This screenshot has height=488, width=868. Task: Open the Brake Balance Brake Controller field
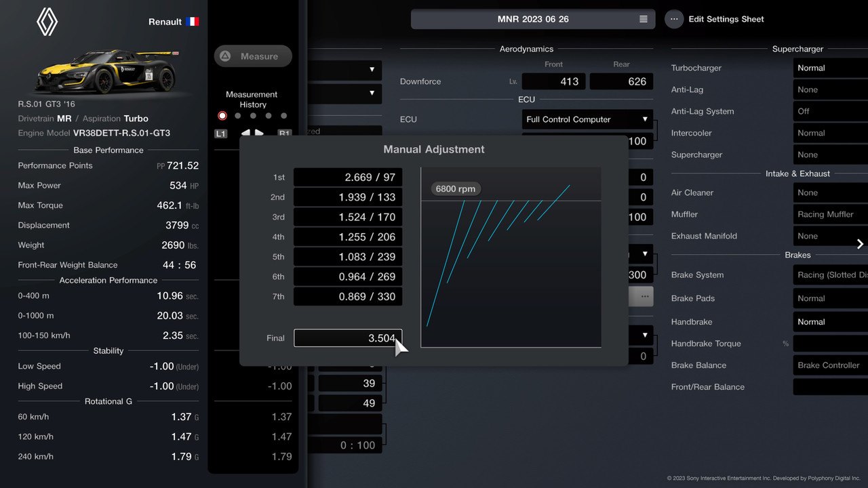click(831, 365)
